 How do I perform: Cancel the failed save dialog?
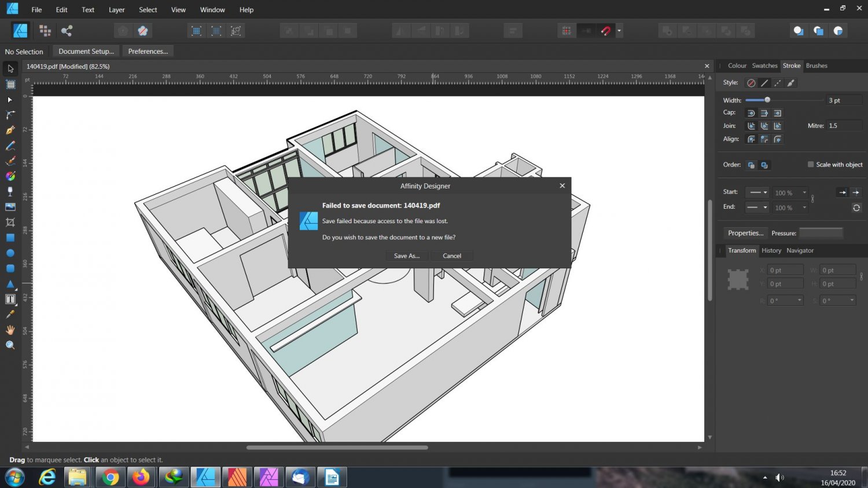pos(451,256)
